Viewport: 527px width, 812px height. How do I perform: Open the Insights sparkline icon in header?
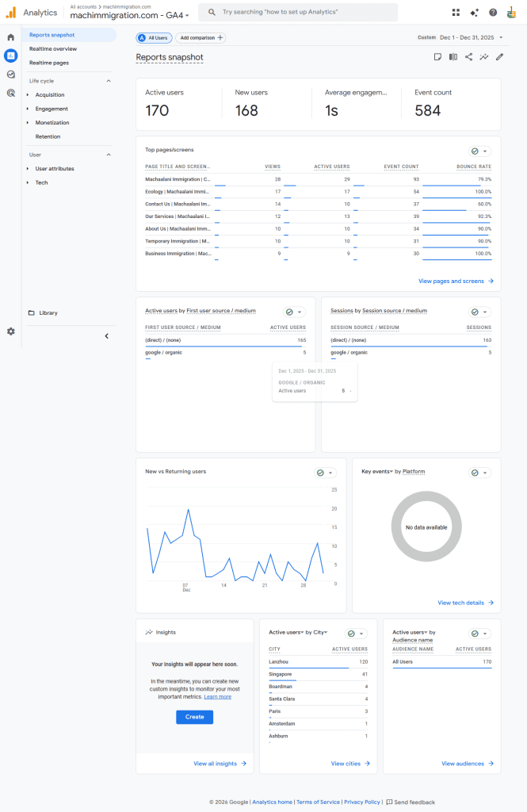point(483,57)
